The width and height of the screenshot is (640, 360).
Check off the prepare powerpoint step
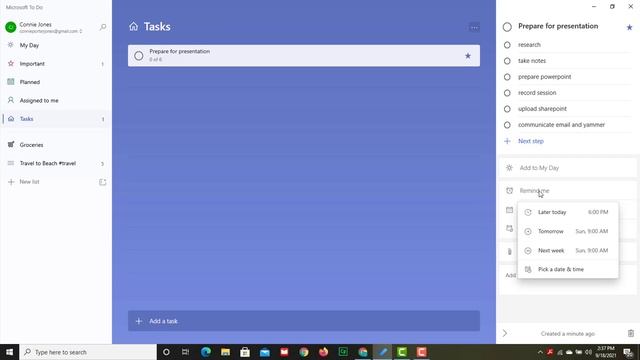pos(507,77)
